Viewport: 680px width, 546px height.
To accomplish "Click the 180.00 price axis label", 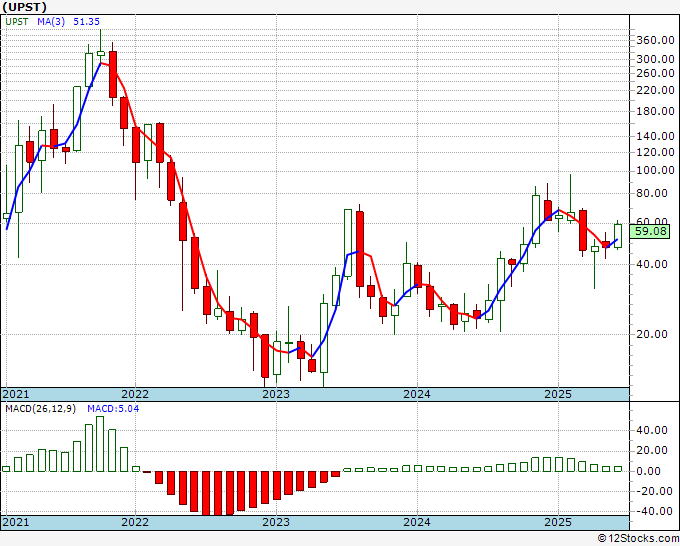I will point(655,111).
